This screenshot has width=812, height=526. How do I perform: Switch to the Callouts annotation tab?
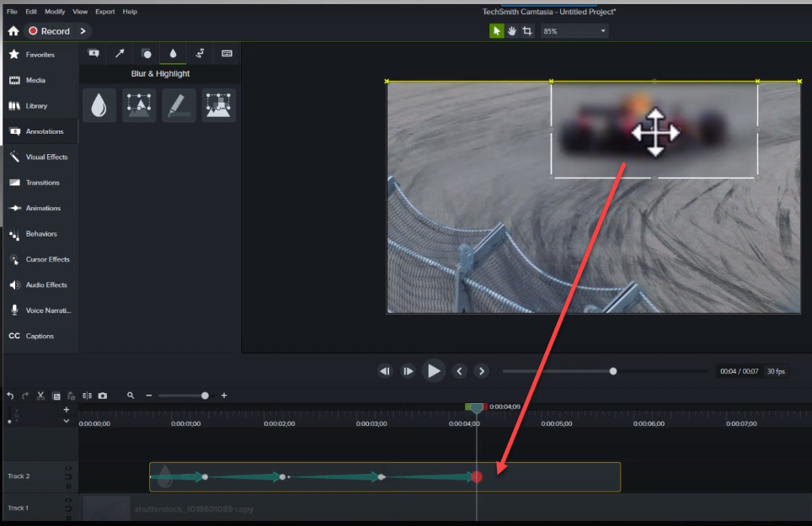tap(93, 53)
